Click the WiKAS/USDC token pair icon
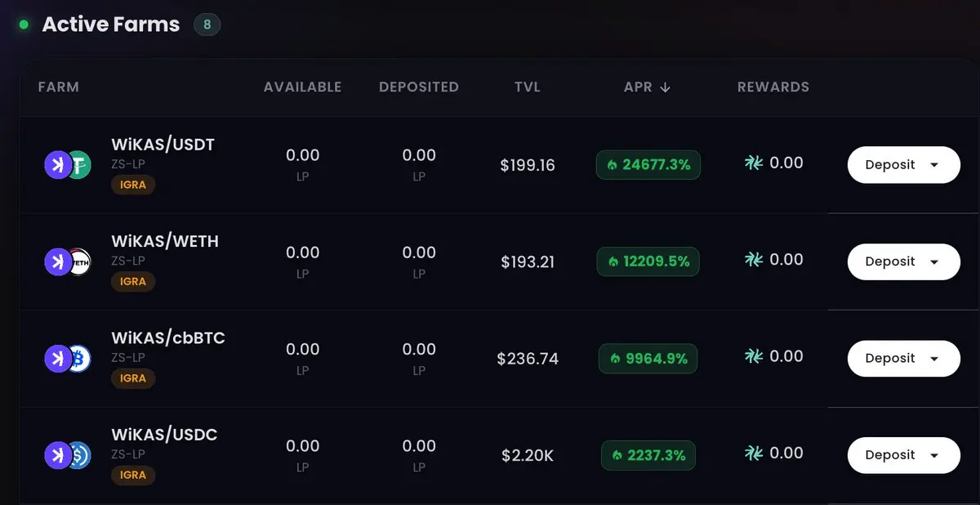Image resolution: width=980 pixels, height=505 pixels. tap(67, 455)
